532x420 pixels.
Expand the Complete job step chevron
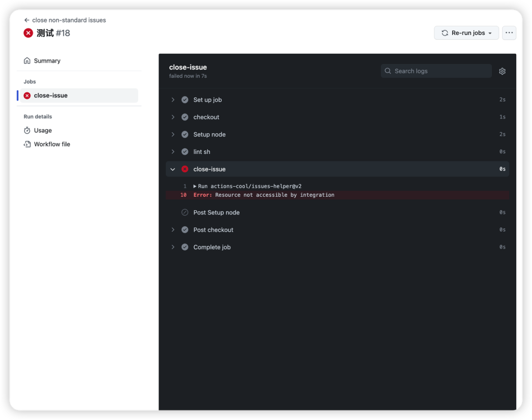173,247
